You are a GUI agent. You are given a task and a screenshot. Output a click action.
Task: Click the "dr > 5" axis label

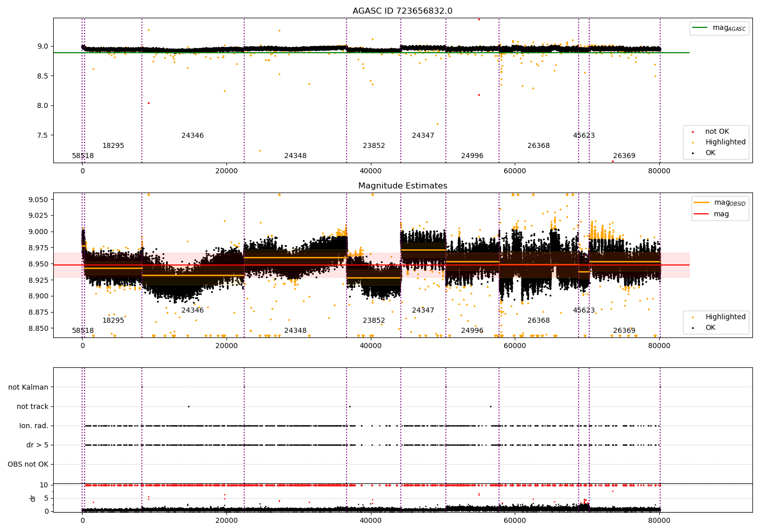(x=37, y=445)
